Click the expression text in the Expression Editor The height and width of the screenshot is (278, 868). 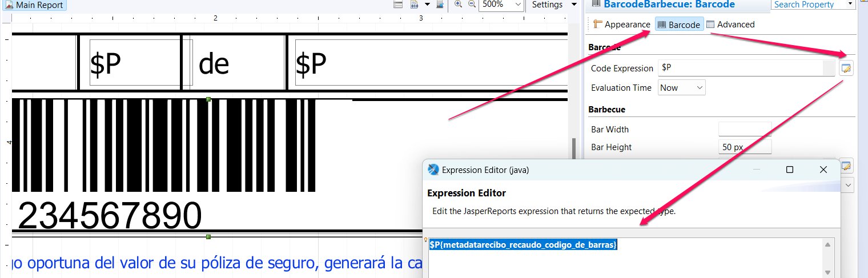click(x=523, y=245)
